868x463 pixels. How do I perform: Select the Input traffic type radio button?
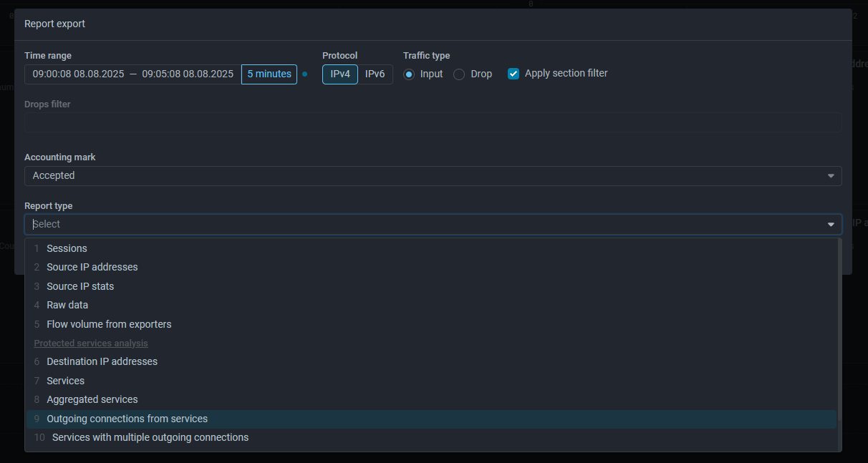pyautogui.click(x=409, y=74)
